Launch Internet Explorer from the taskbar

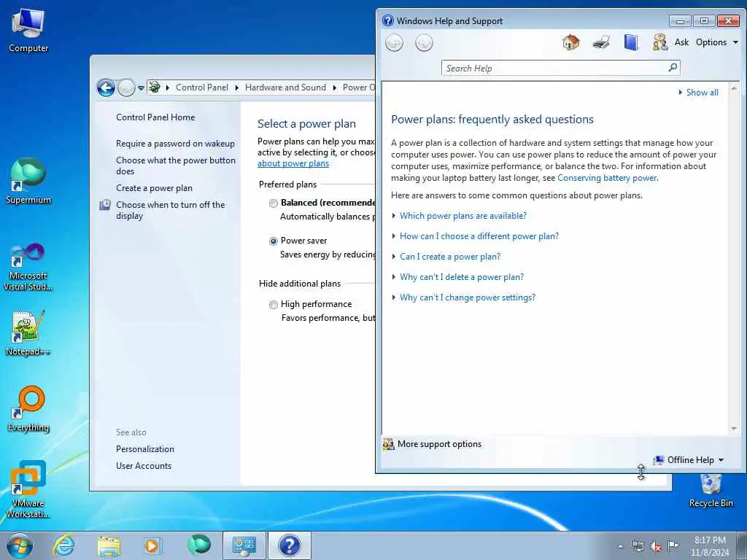tap(64, 545)
